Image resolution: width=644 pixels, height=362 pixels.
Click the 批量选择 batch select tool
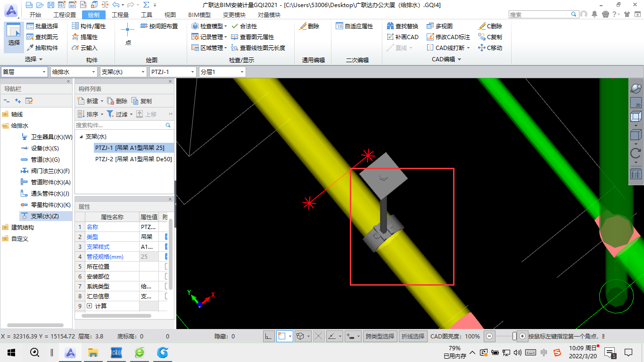pyautogui.click(x=42, y=26)
